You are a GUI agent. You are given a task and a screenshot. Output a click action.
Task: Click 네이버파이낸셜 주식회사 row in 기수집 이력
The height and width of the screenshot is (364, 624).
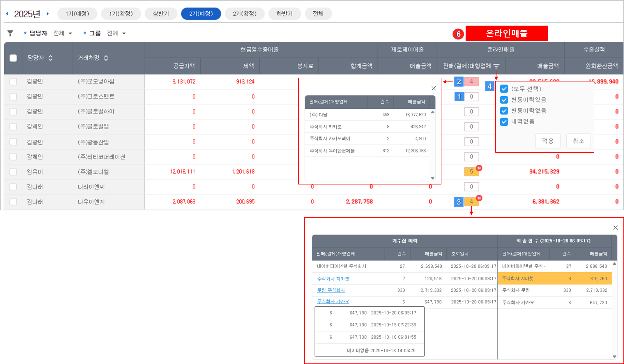(x=405, y=266)
